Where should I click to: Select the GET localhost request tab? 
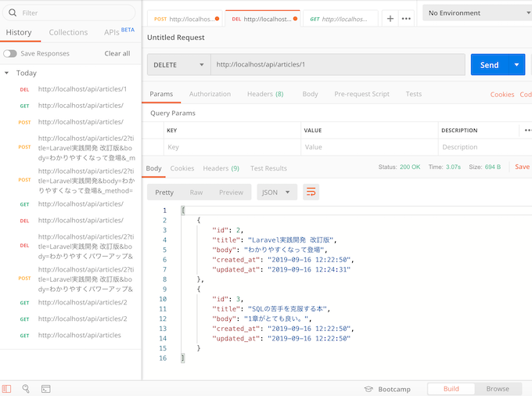(x=340, y=19)
